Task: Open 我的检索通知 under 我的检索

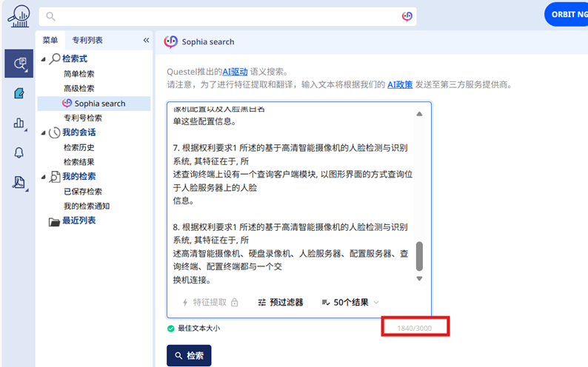Action: tap(87, 206)
